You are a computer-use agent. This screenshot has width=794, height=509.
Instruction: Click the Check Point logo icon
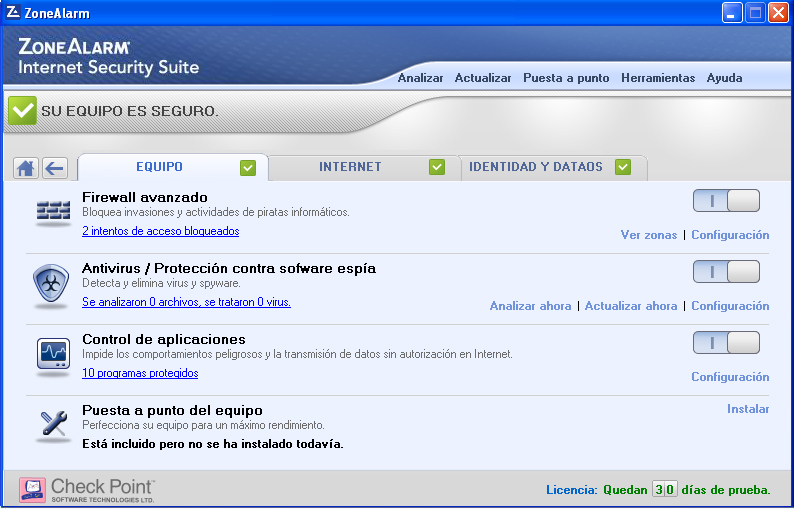click(x=32, y=489)
